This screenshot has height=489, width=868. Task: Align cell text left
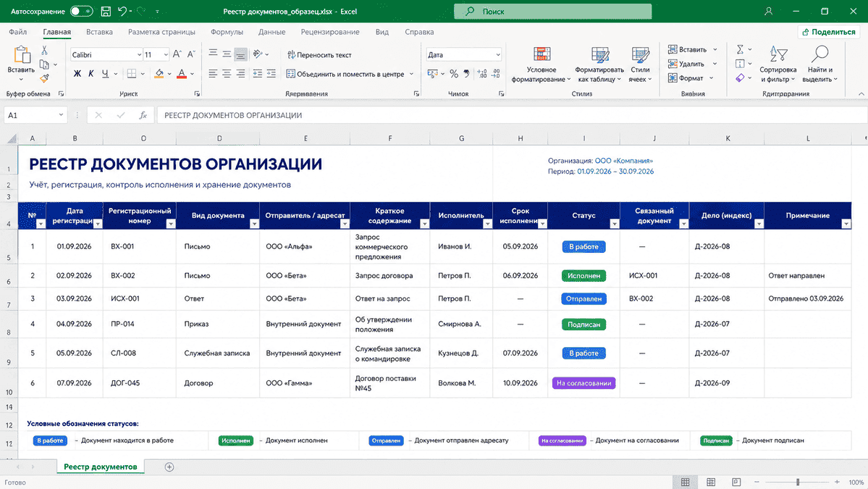click(x=213, y=74)
